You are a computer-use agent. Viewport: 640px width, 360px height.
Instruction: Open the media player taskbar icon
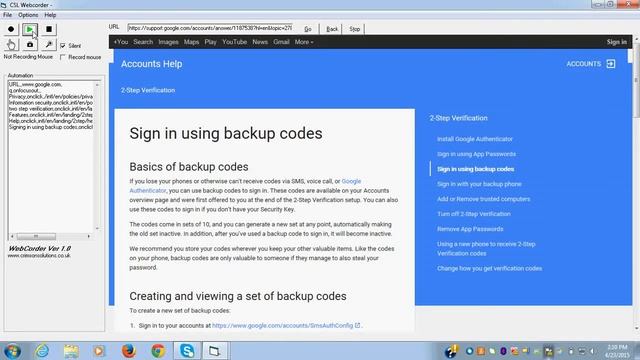coord(99,351)
